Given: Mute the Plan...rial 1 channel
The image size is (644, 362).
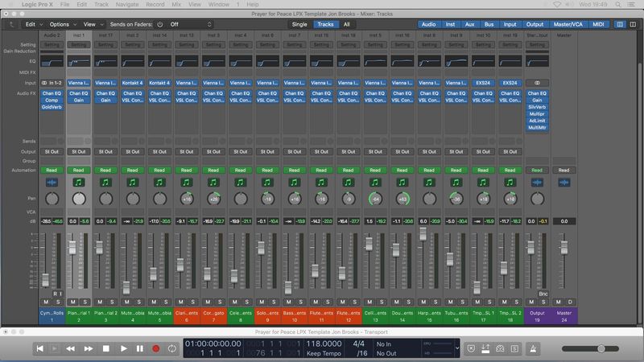Looking at the screenshot, I should tap(72, 302).
